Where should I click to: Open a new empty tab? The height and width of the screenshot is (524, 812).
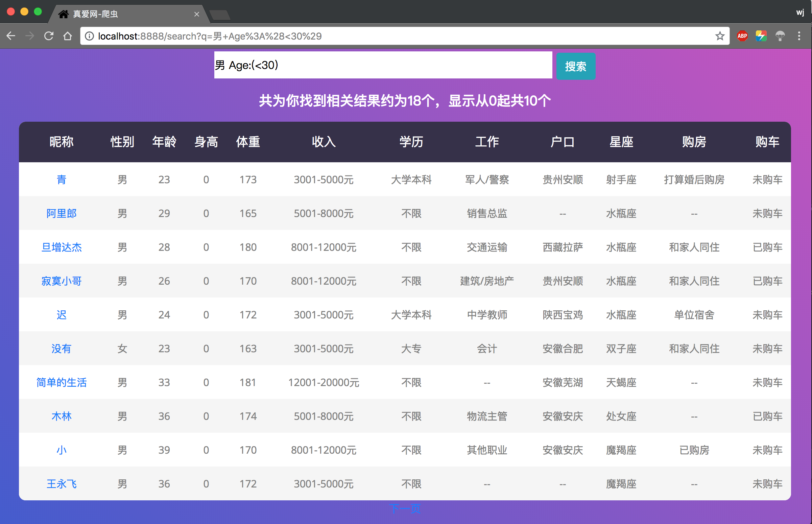point(220,15)
